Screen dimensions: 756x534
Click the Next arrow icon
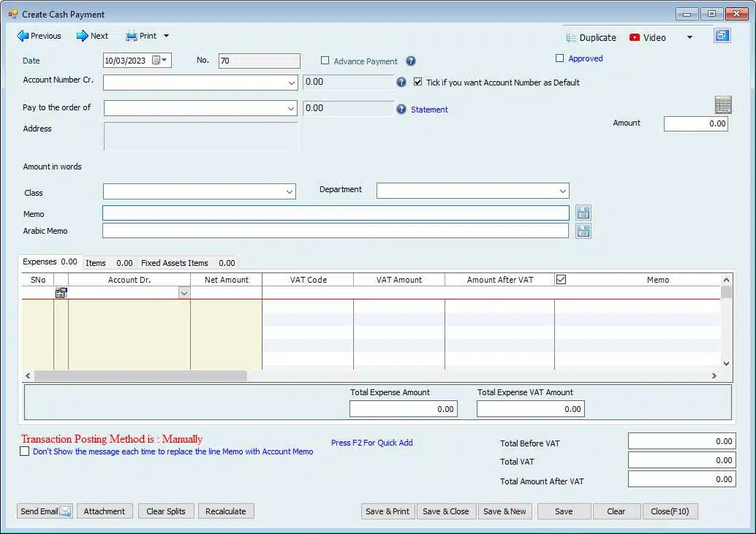tap(82, 36)
